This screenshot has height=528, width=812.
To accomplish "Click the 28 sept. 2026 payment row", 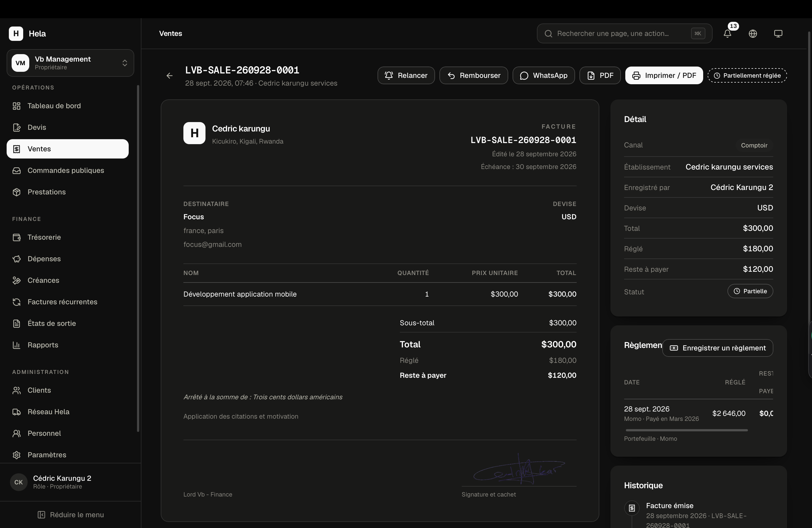I will tap(698, 413).
